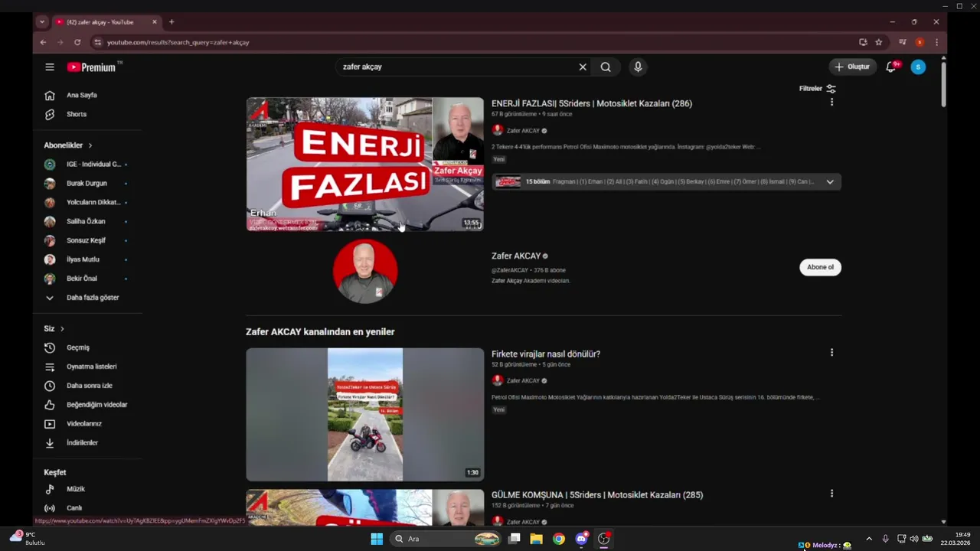Image resolution: width=980 pixels, height=551 pixels.
Task: Click the magnifier search button
Action: [x=606, y=67]
